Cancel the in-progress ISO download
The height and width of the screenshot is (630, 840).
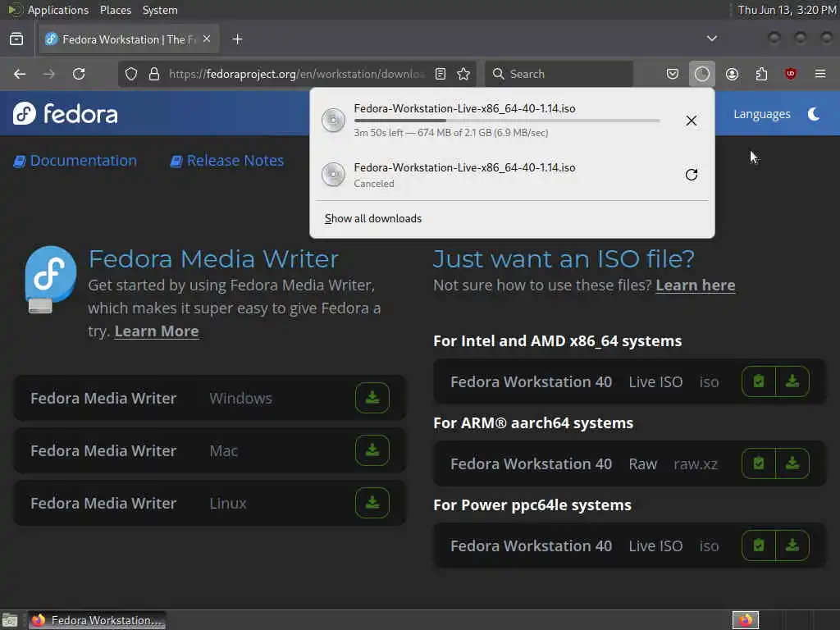691,121
